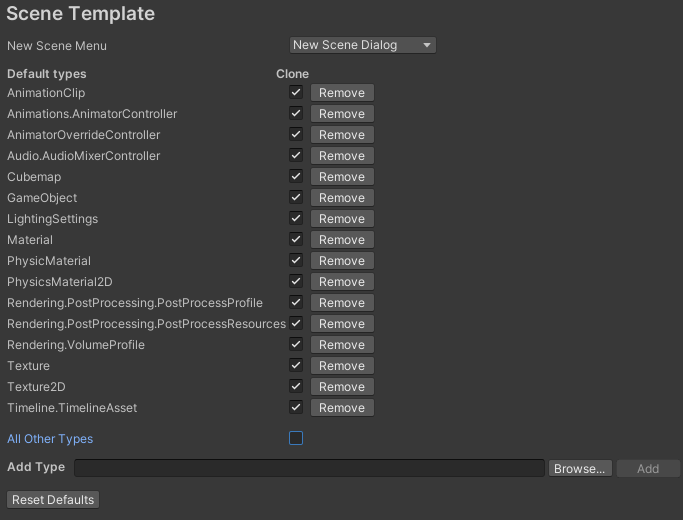Screen dimensions: 683x520
Task: Remove the Texture type
Action: pyautogui.click(x=342, y=366)
